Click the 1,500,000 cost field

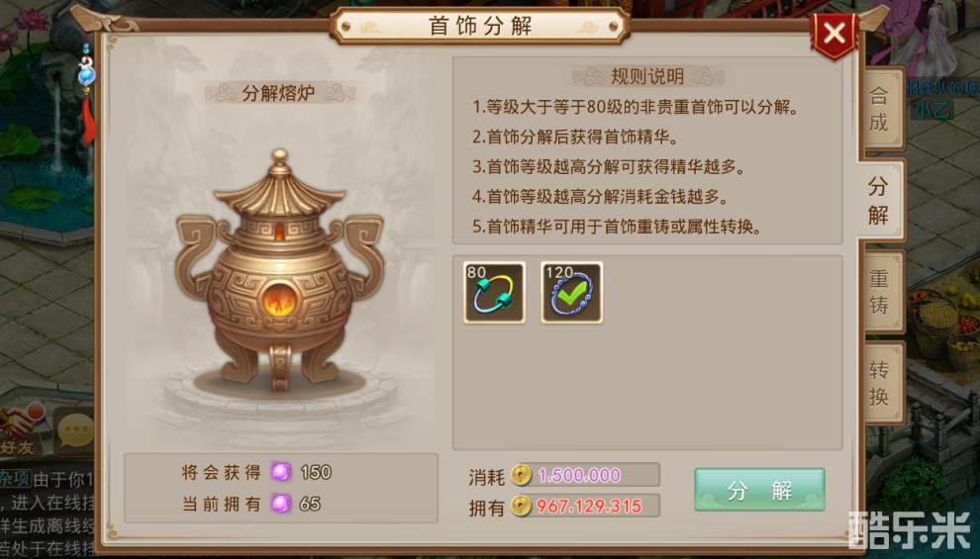pos(586,475)
